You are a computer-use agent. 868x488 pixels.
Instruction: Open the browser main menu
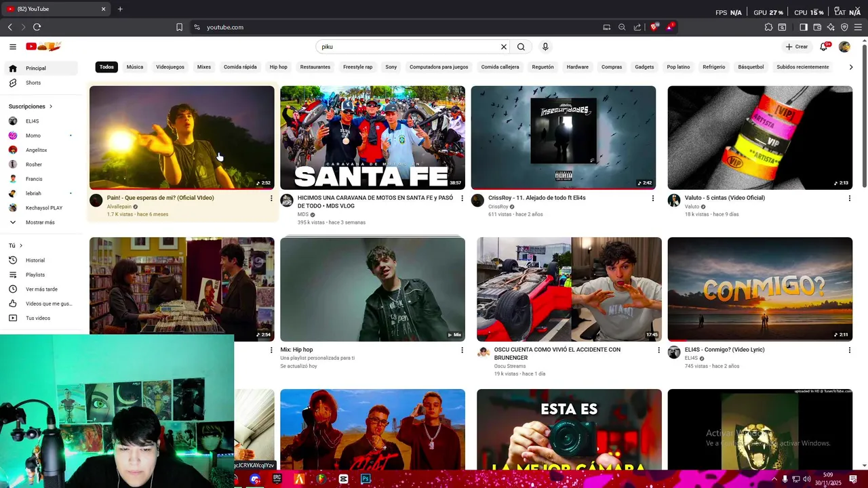[859, 27]
